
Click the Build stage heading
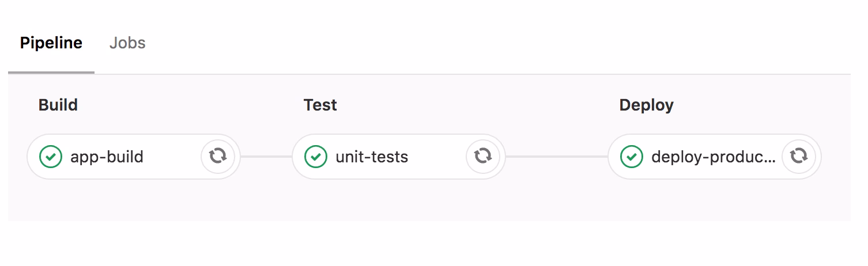point(58,105)
